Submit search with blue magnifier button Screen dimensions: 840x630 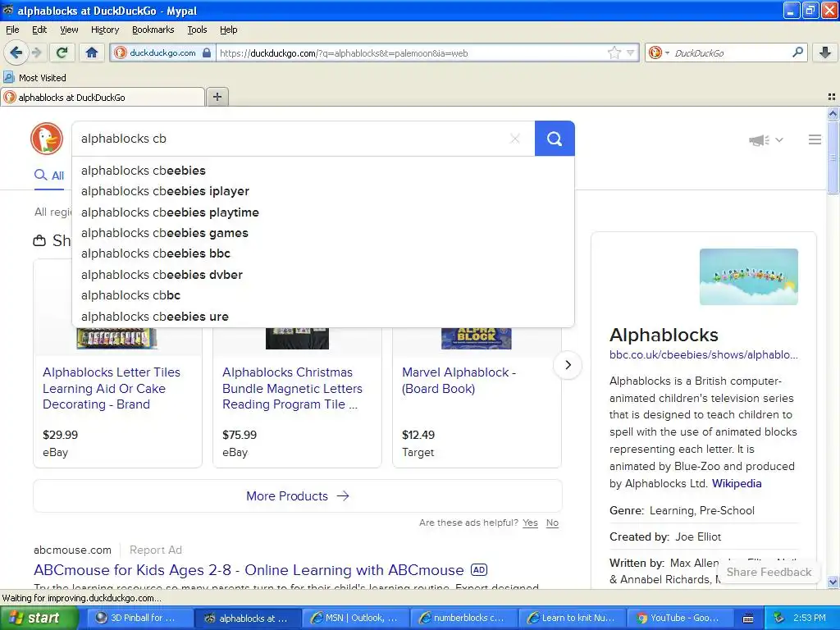tap(555, 139)
